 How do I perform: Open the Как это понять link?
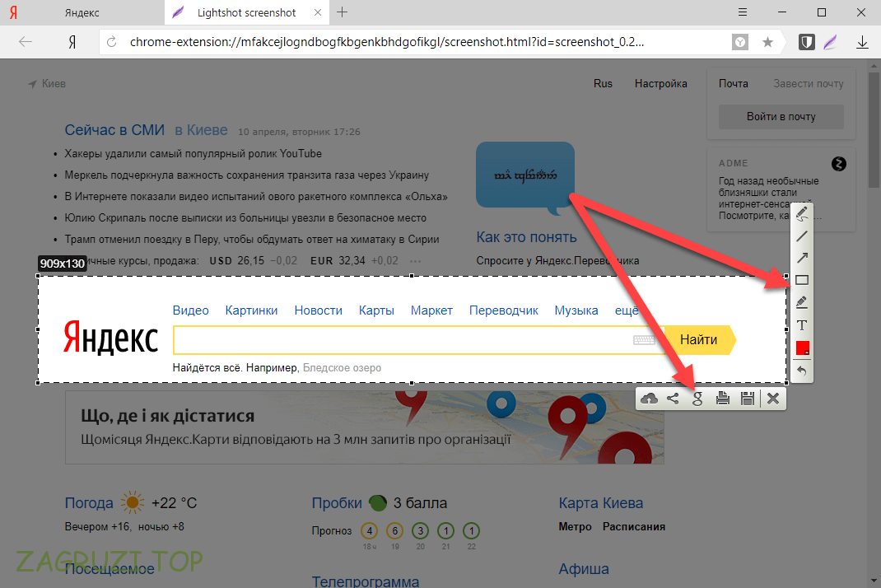[x=526, y=236]
